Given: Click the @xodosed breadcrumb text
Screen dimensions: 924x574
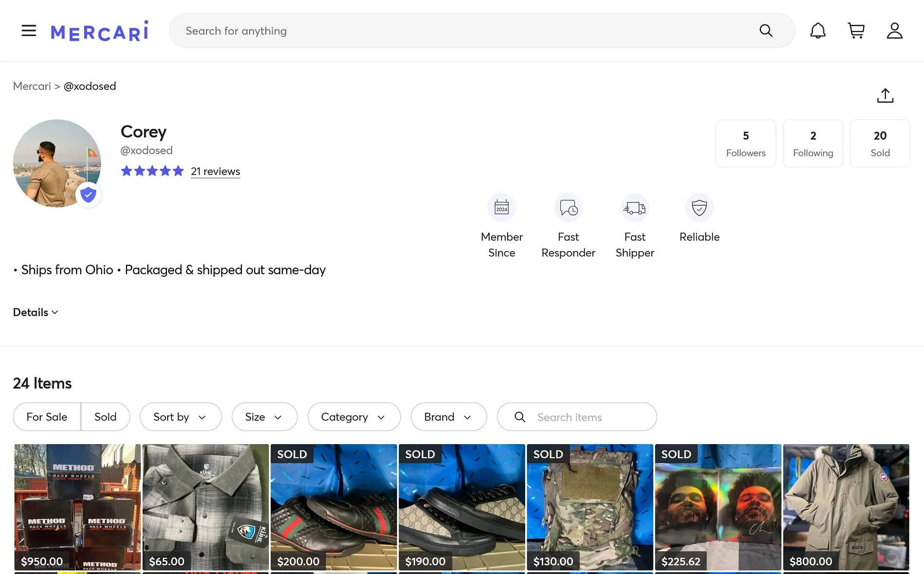Looking at the screenshot, I should click(x=90, y=86).
